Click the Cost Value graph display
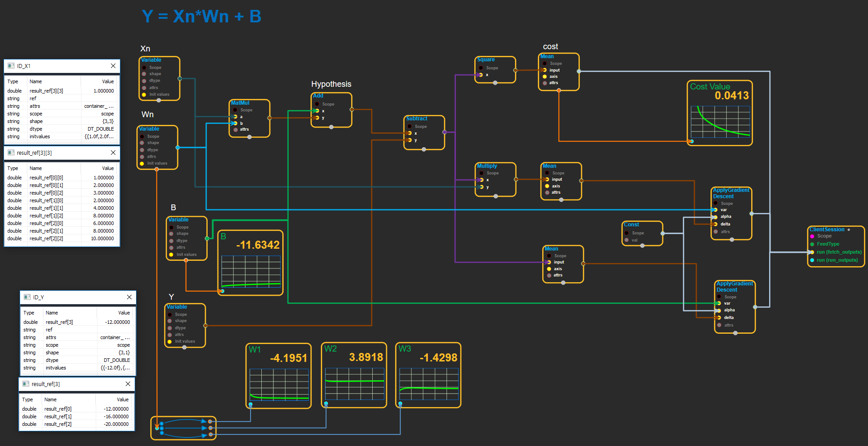 tap(720, 122)
